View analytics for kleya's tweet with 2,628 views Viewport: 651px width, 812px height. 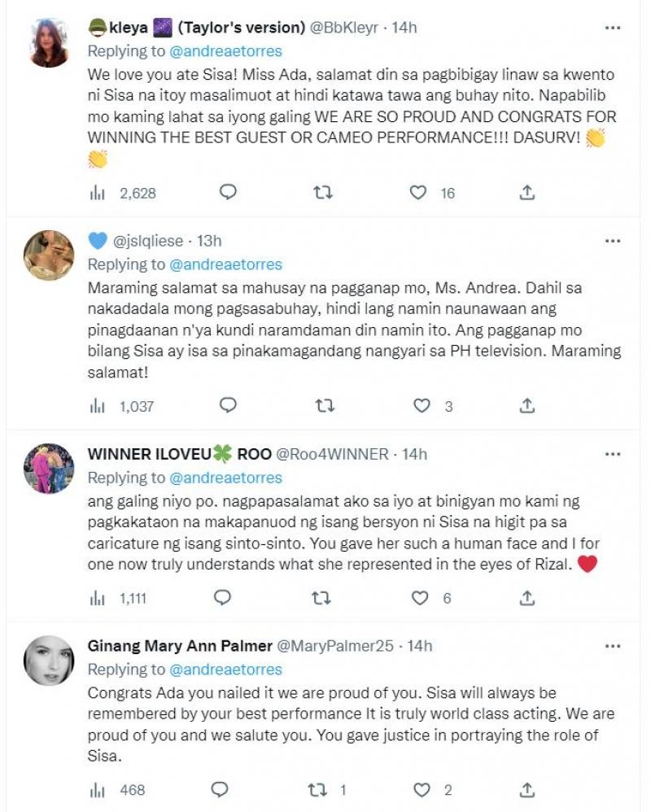point(98,194)
